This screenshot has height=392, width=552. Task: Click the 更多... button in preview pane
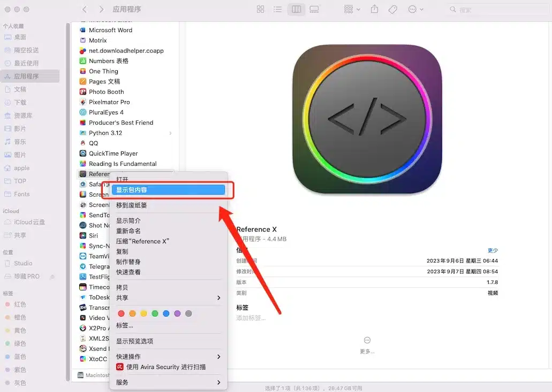point(367,344)
